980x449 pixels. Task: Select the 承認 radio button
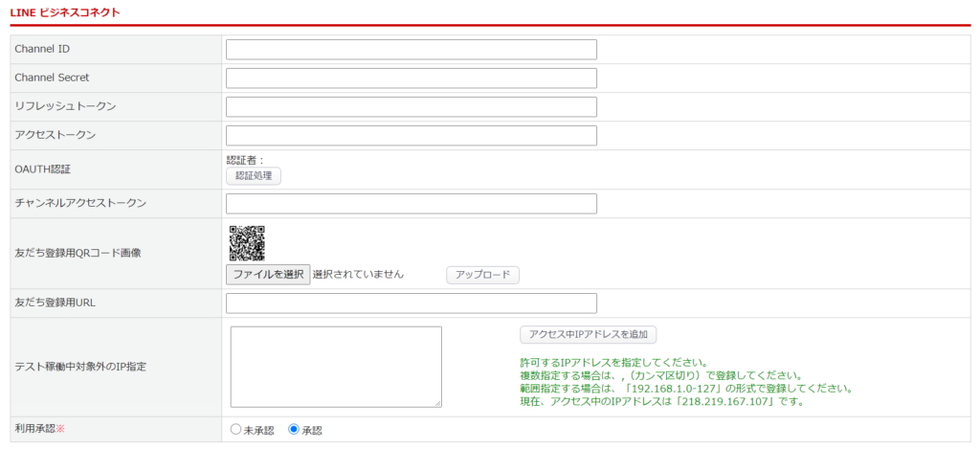(293, 430)
